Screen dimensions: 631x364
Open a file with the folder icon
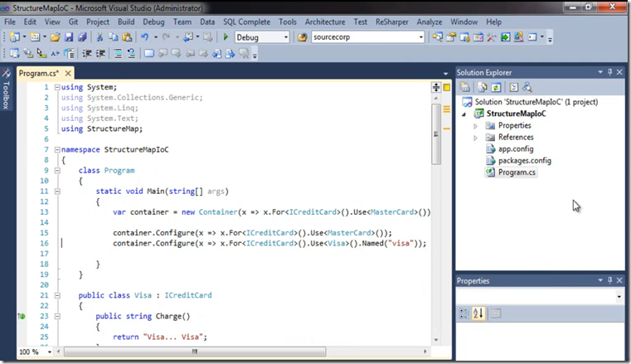55,37
